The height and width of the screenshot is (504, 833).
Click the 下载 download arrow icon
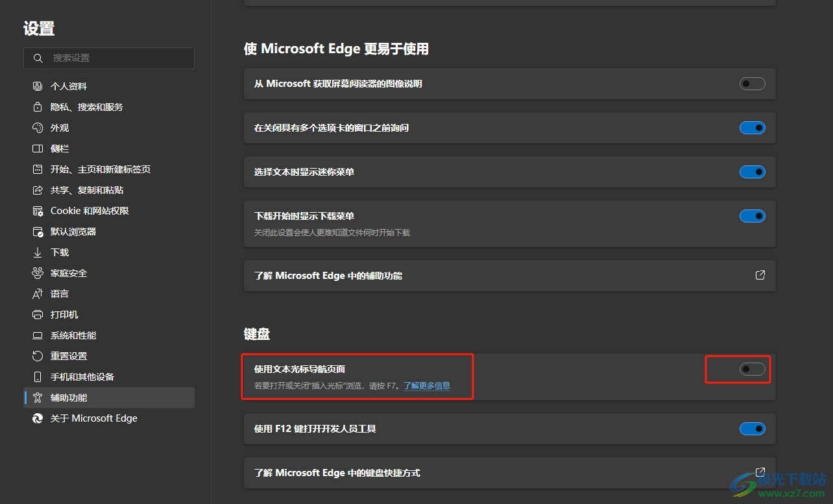pos(38,252)
